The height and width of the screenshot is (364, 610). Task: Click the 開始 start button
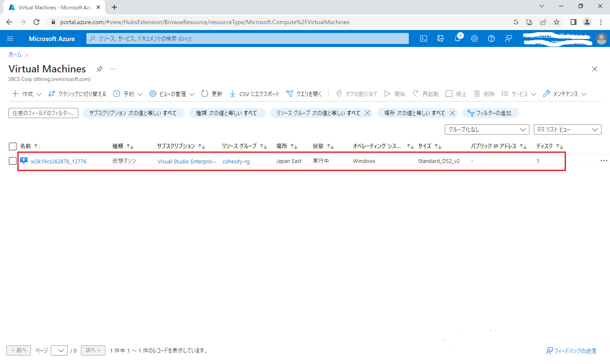pos(395,94)
